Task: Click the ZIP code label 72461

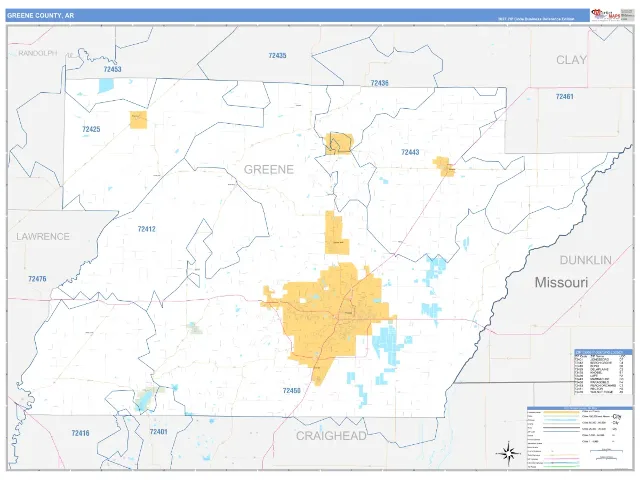Action: pyautogui.click(x=564, y=97)
